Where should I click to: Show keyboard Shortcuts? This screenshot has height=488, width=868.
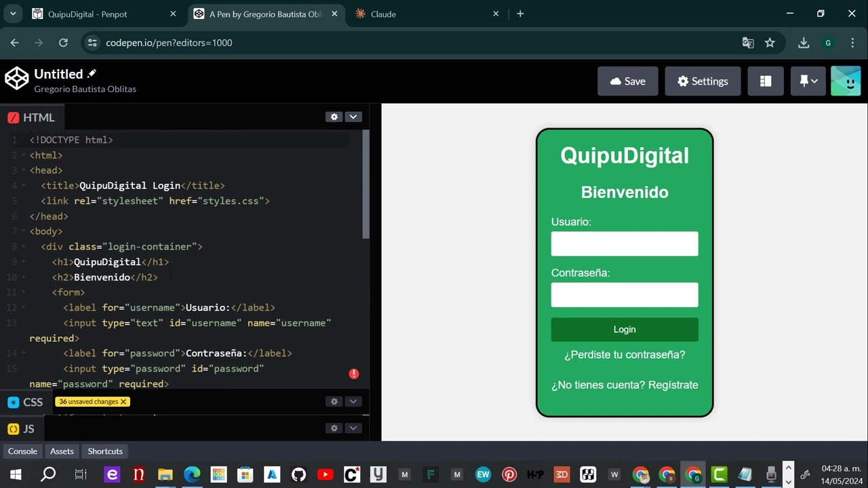pyautogui.click(x=105, y=451)
